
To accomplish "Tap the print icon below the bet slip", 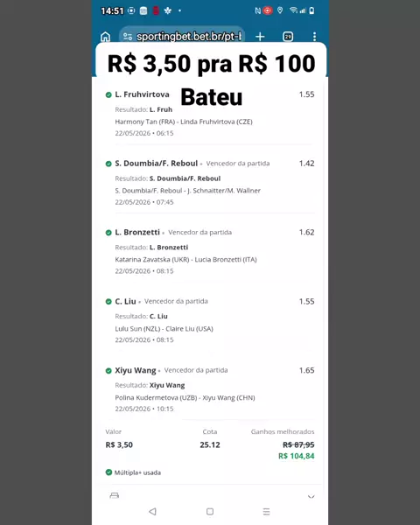I will 115,495.
